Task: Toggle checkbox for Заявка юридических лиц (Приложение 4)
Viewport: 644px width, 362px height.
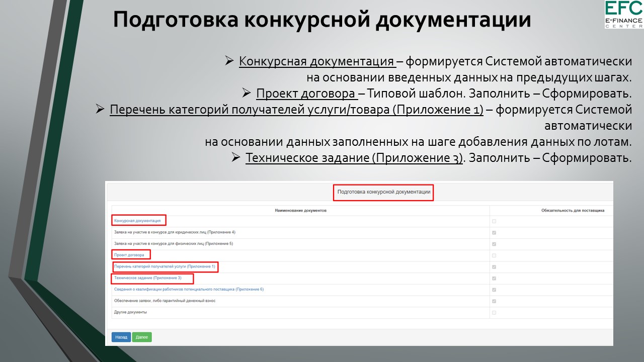Action: coord(494,233)
